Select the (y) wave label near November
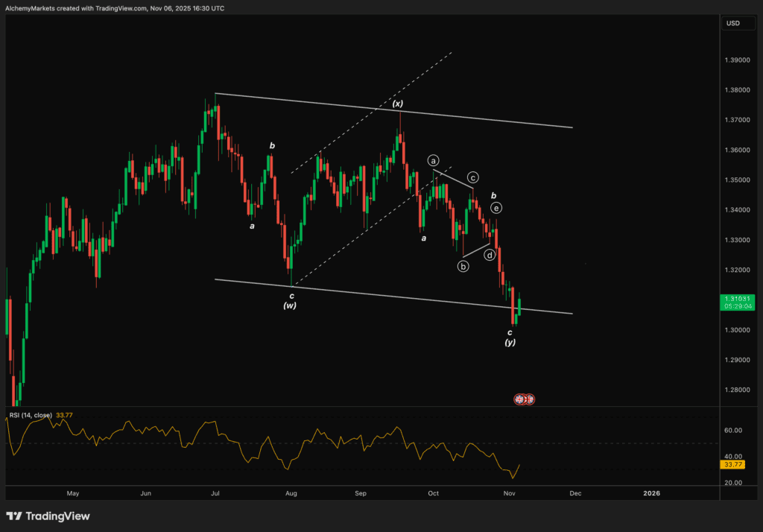 point(510,342)
